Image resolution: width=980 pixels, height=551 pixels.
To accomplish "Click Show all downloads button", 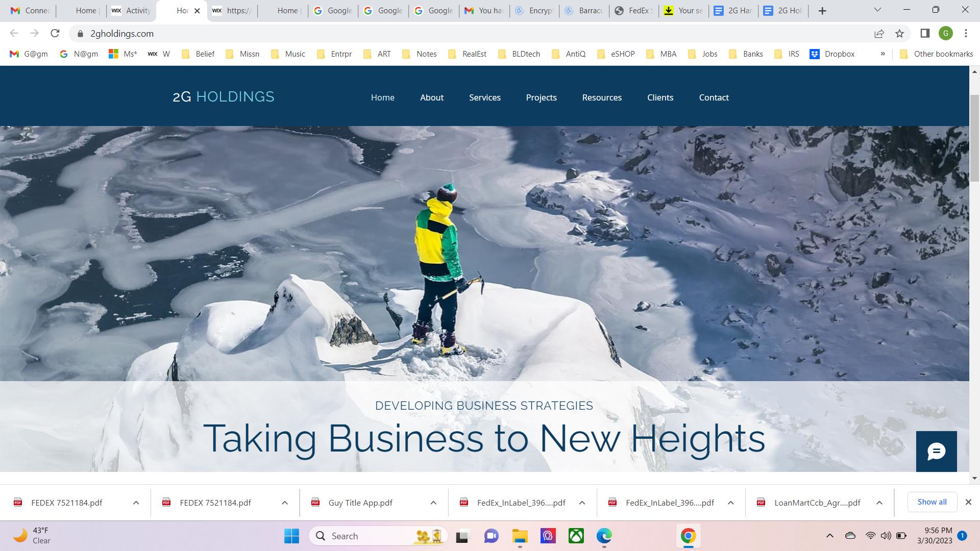I will click(x=932, y=502).
